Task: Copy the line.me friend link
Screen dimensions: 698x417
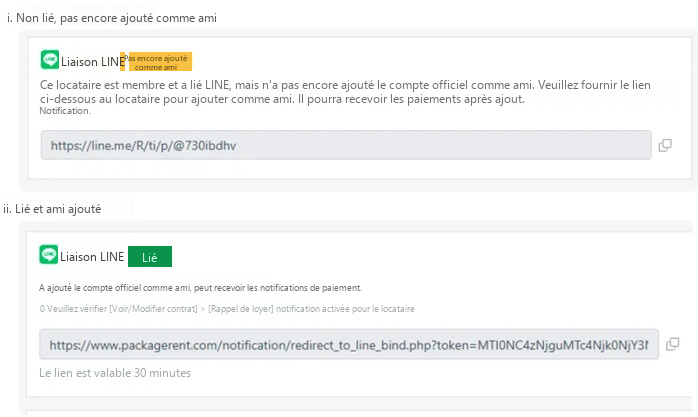Action: [665, 145]
